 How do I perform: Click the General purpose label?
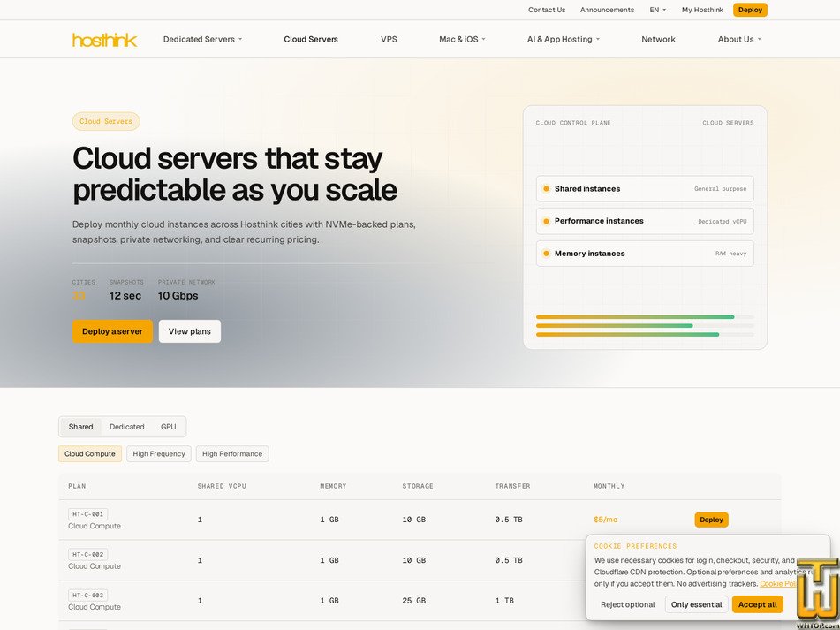point(720,188)
